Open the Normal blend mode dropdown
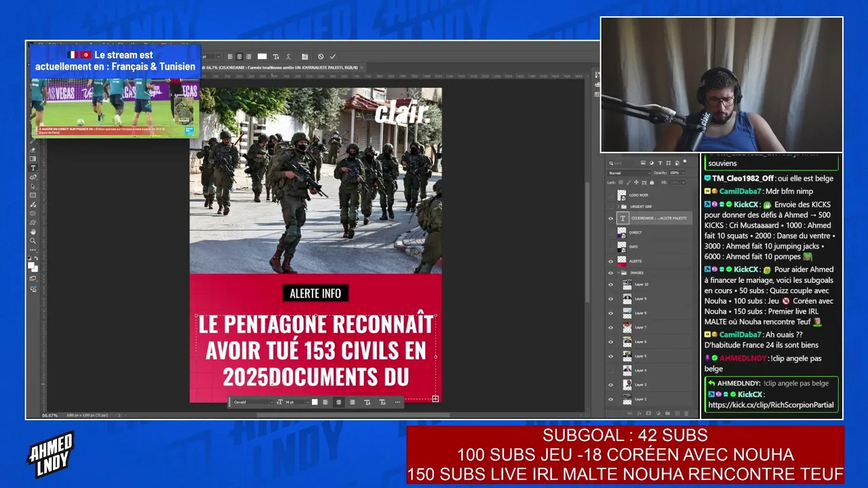Image resolution: width=868 pixels, height=488 pixels. coord(629,173)
